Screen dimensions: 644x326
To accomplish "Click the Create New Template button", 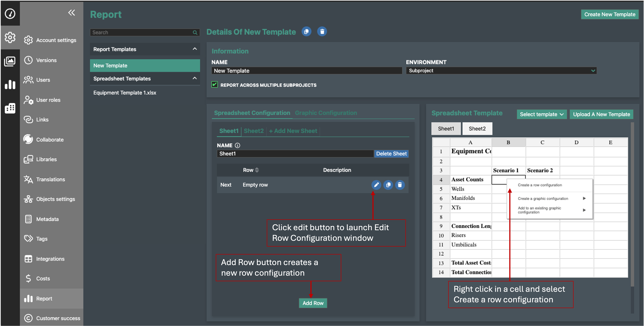I will tap(610, 14).
